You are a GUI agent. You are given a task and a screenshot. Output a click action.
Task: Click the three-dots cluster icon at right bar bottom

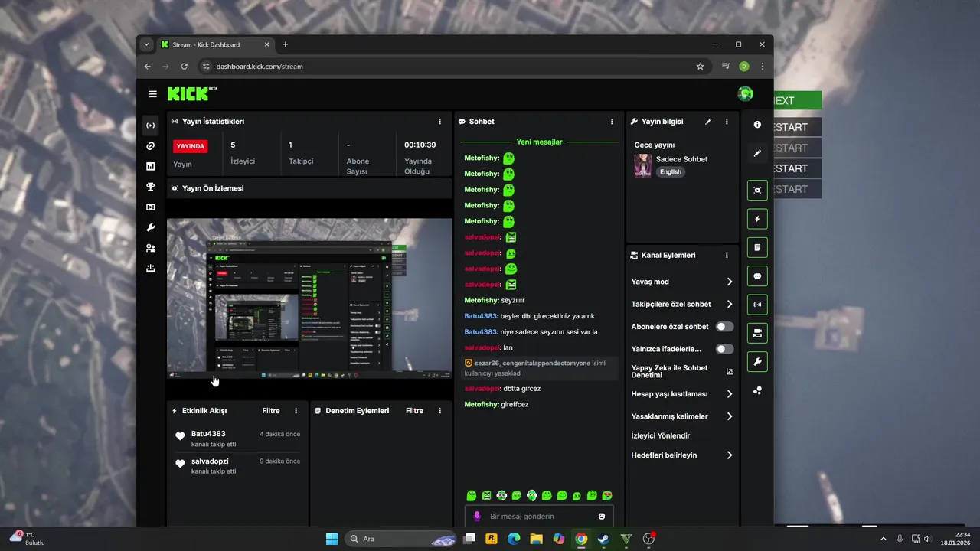(757, 390)
